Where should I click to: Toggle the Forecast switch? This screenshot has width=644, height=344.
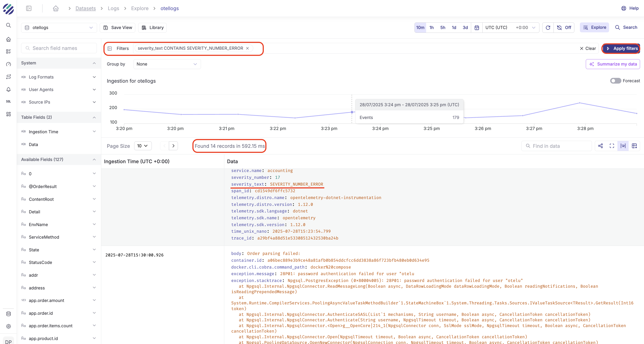click(615, 81)
